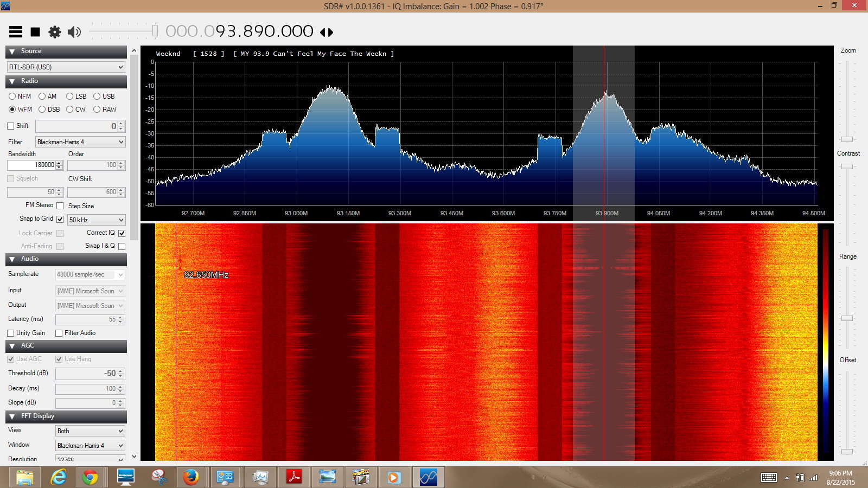The image size is (868, 488).
Task: Enable the FM Stereo checkbox
Action: pyautogui.click(x=60, y=206)
